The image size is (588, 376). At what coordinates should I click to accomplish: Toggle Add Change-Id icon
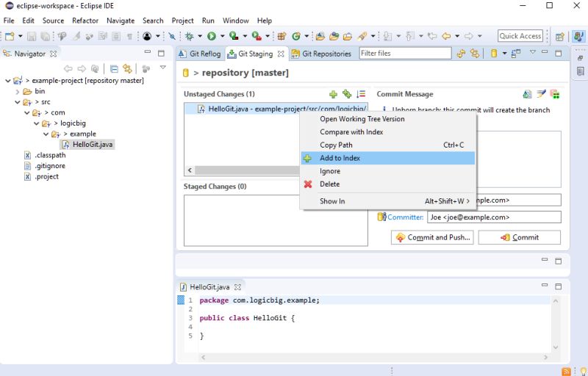click(555, 94)
